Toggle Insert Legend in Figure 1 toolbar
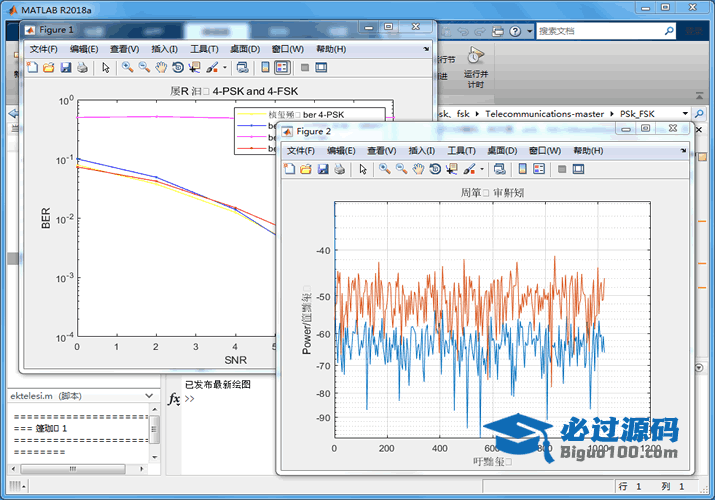715x500 pixels. (282, 67)
